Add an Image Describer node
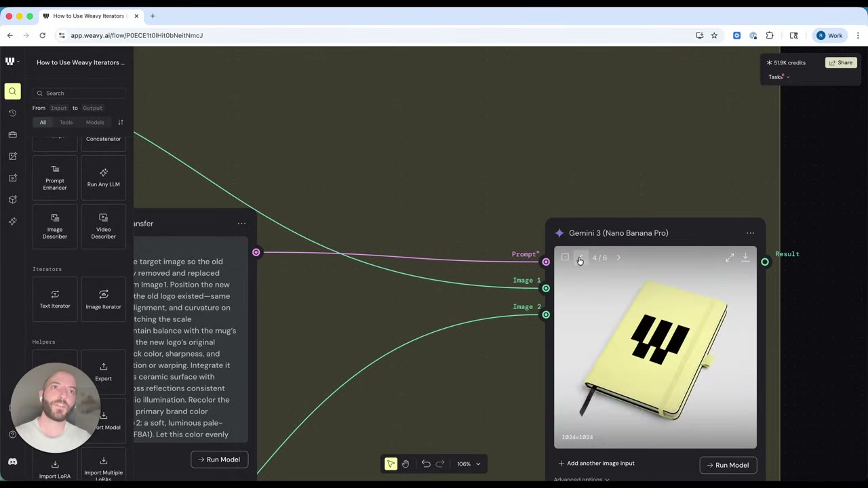 55,227
